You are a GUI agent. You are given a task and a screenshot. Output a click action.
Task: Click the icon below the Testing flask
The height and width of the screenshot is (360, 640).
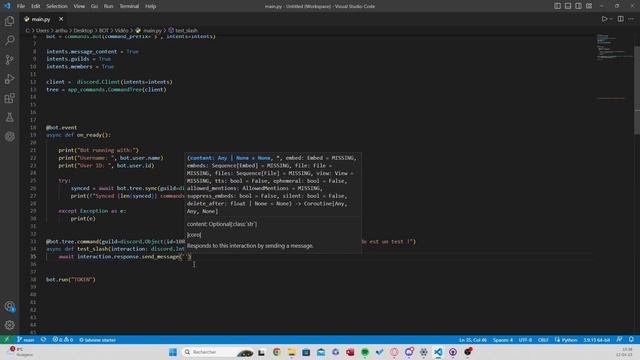(9, 137)
